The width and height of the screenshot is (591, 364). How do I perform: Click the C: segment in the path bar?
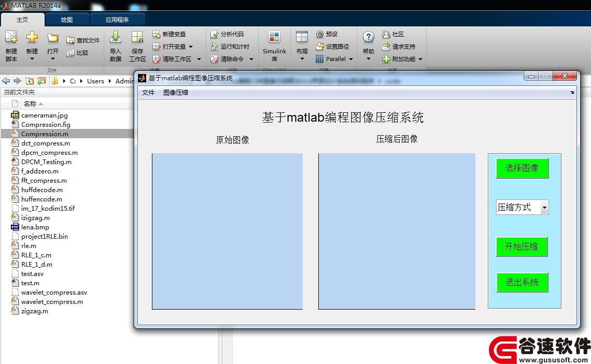73,81
